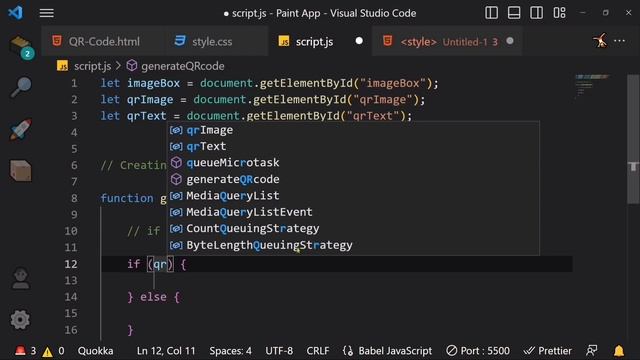Toggle bottom panel layout icon
The image size is (640, 360).
(514, 13)
